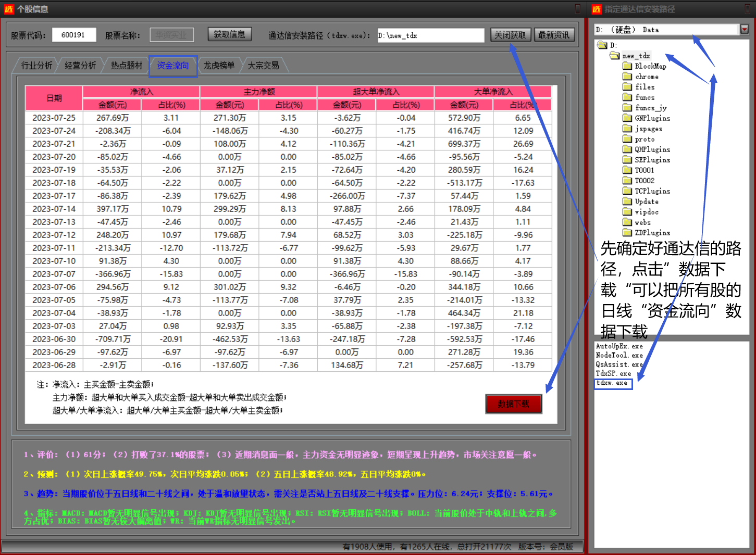The height and width of the screenshot is (555, 756).
Task: Select NodeTool.exe in file list
Action: point(619,355)
